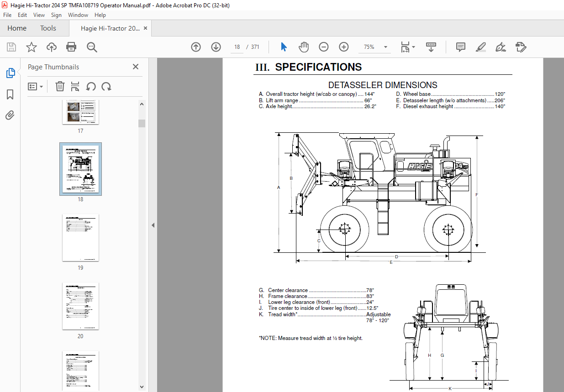Viewport: 564px width, 392px height.
Task: Click the insert pages icon in thumbnails
Action: [x=75, y=86]
